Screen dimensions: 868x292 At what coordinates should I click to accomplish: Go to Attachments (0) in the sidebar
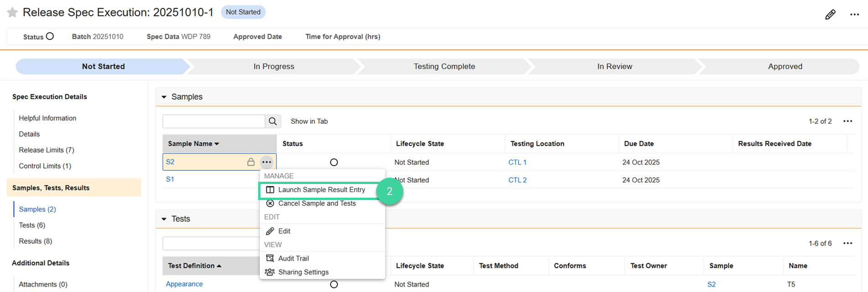43,284
